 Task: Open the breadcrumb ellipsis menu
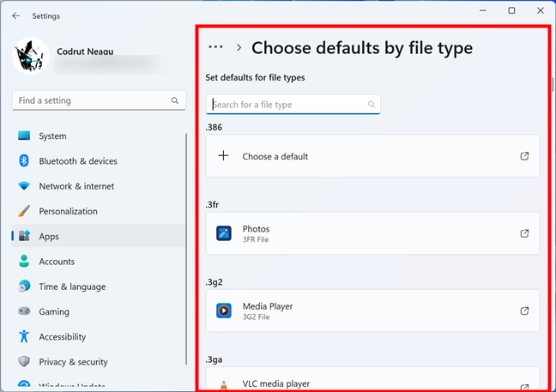(215, 48)
